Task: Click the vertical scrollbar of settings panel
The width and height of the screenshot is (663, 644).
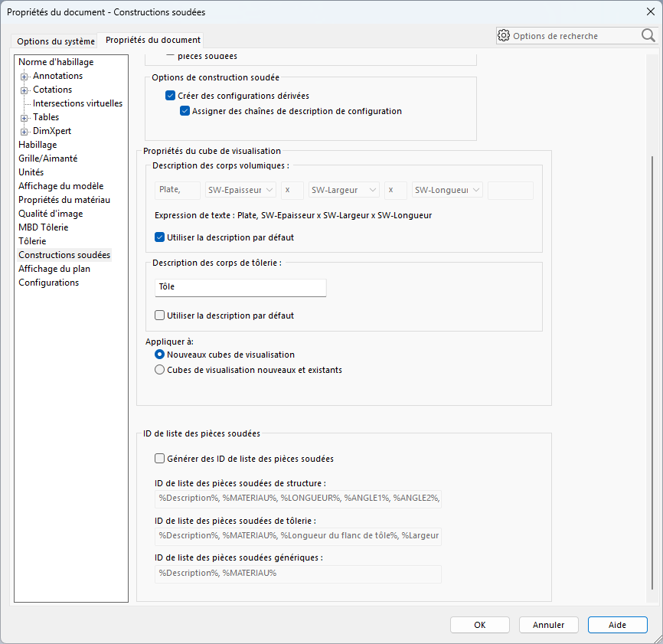Action: pos(652,368)
